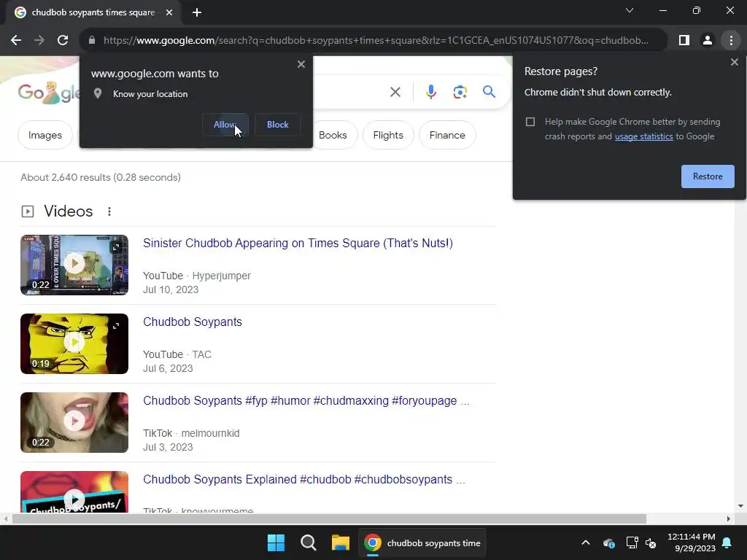Expand preview of Chudbob Soypants video

point(116,326)
